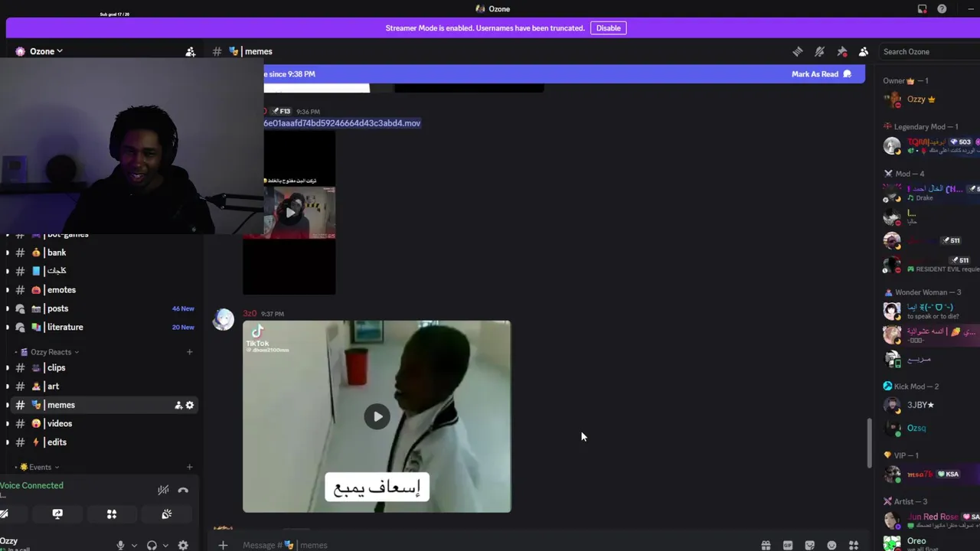Image resolution: width=980 pixels, height=551 pixels.
Task: Open memes channel edit settings gear
Action: pos(190,405)
